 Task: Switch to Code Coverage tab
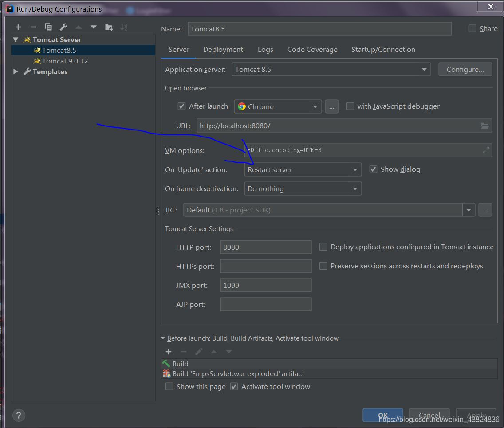[312, 50]
